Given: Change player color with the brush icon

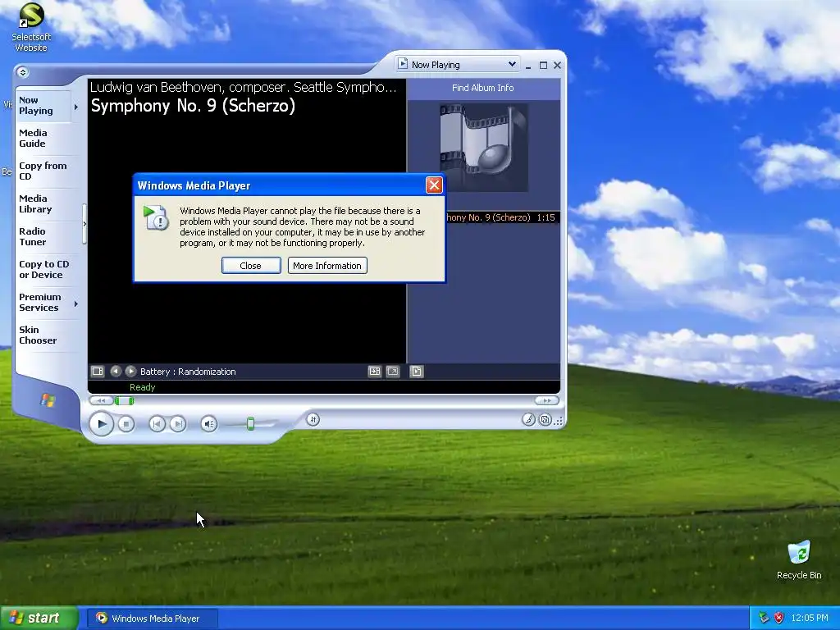Looking at the screenshot, I should click(x=528, y=420).
